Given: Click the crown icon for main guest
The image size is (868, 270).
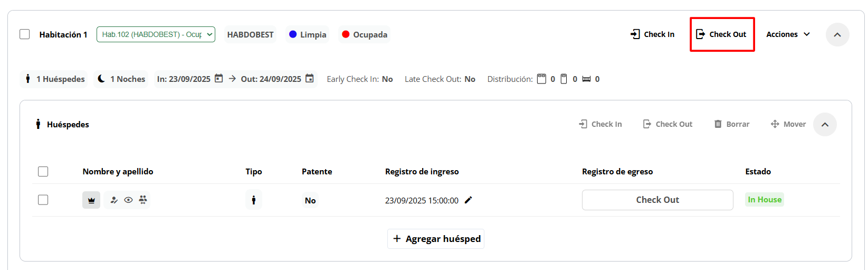Looking at the screenshot, I should click(91, 200).
